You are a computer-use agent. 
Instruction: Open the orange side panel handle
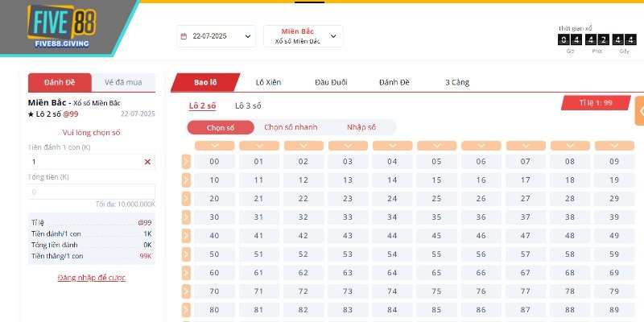click(x=640, y=111)
